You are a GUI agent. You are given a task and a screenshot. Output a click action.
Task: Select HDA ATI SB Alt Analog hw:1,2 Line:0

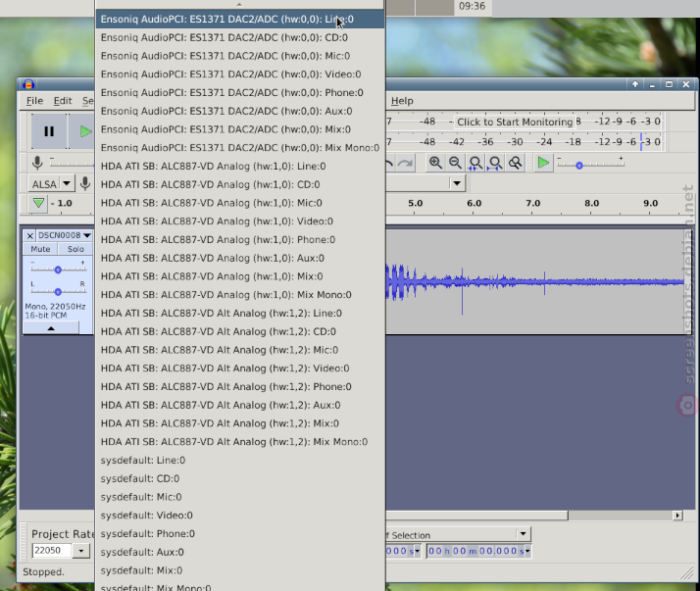click(240, 313)
